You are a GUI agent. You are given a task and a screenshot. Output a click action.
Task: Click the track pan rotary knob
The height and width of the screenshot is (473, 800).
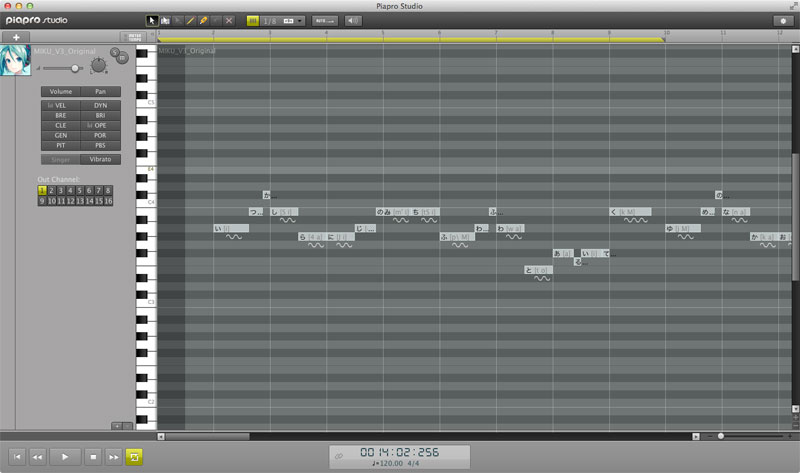tap(98, 65)
